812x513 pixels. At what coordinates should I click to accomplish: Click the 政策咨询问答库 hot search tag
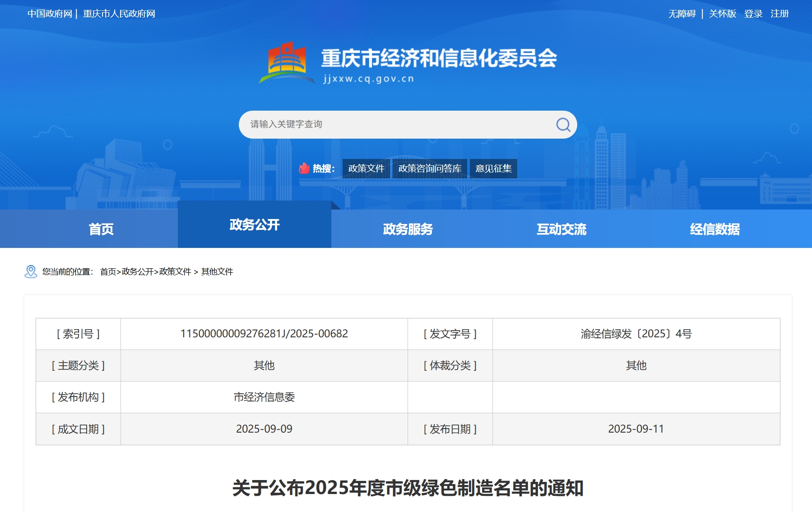(x=430, y=168)
